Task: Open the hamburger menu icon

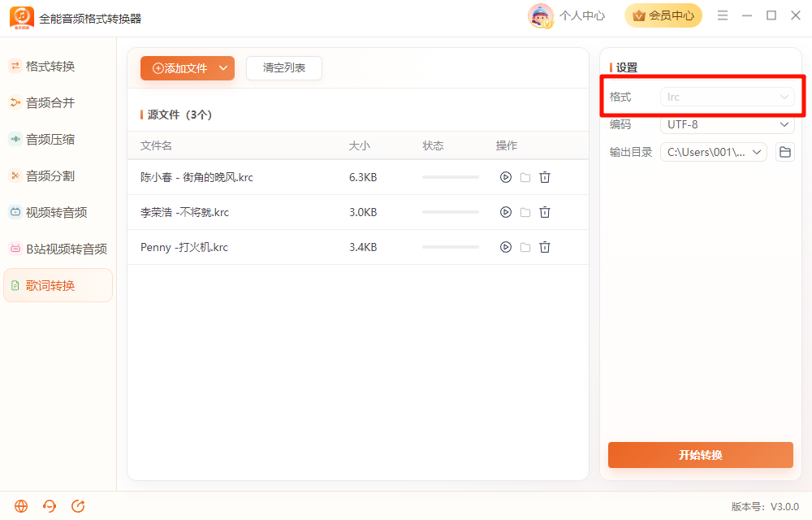Action: tap(723, 15)
